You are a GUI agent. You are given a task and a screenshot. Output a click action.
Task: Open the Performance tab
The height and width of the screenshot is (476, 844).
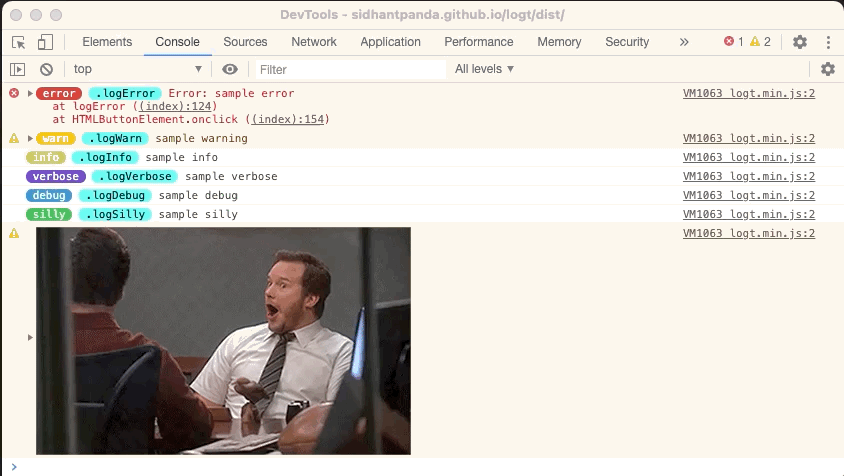pyautogui.click(x=479, y=42)
